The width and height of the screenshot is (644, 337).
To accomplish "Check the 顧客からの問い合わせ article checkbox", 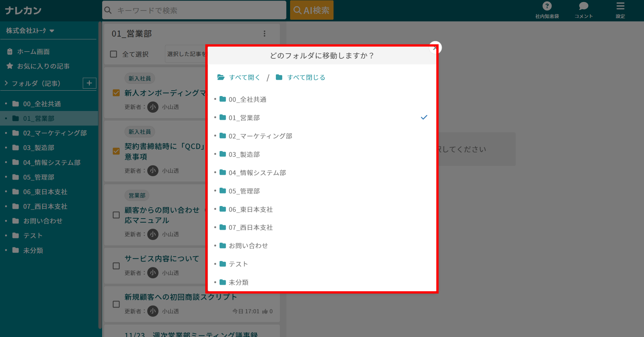I will coord(116,214).
